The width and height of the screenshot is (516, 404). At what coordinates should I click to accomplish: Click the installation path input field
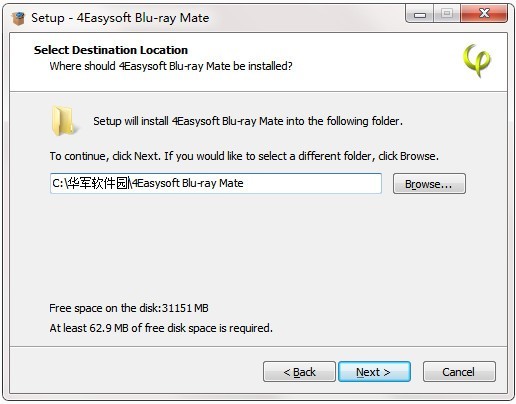coord(216,183)
